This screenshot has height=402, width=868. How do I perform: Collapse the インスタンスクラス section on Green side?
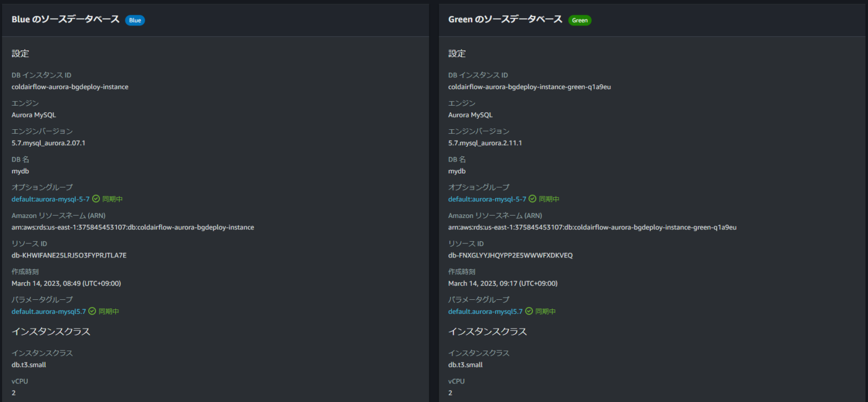point(488,332)
